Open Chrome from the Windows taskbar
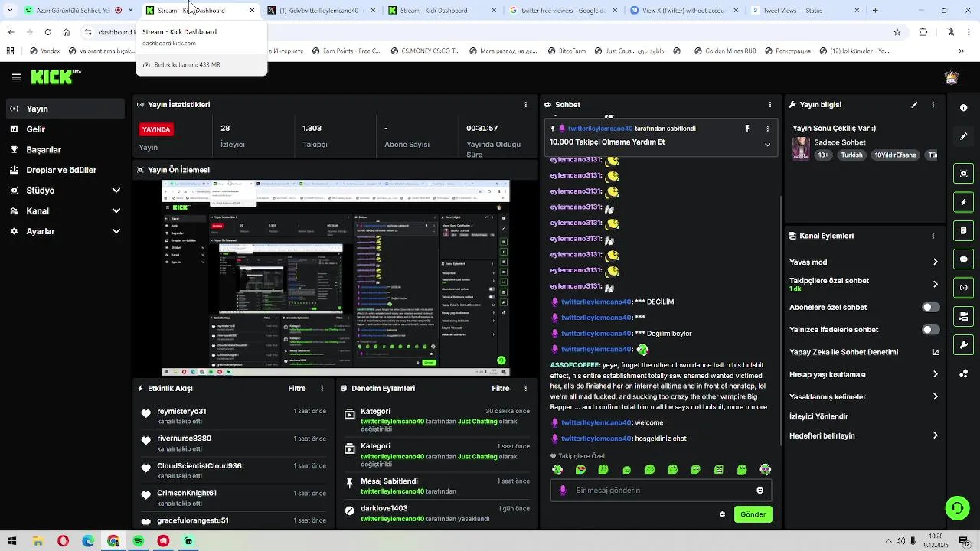980x551 pixels. (x=113, y=541)
